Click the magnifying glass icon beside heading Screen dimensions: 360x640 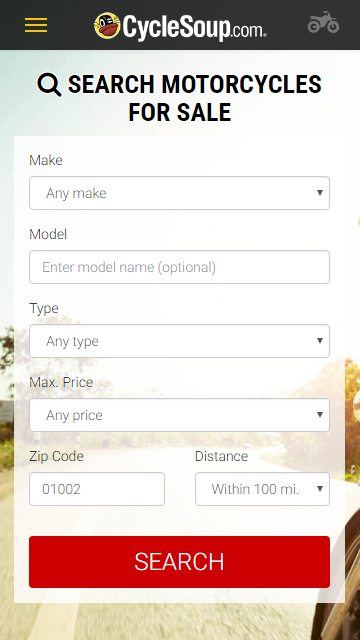tap(49, 84)
